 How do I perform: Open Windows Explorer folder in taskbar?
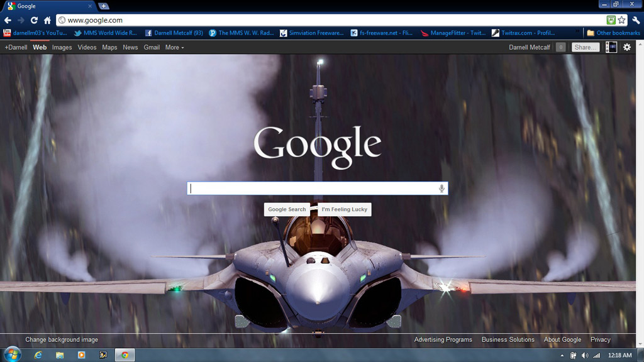pyautogui.click(x=60, y=355)
